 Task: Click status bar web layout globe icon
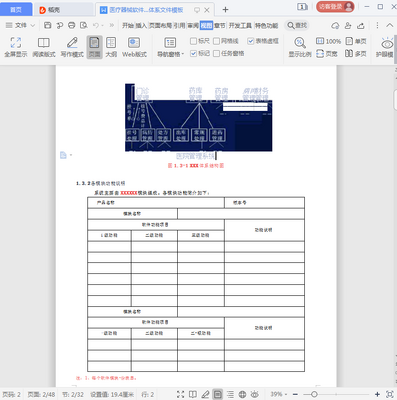coord(242,394)
